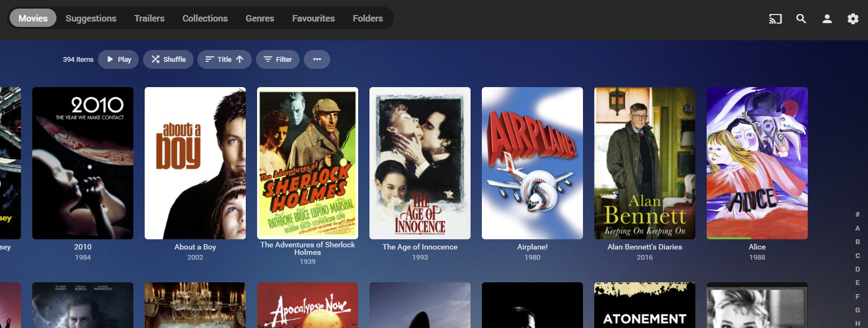
Task: Switch to the Folders tab
Action: (368, 18)
